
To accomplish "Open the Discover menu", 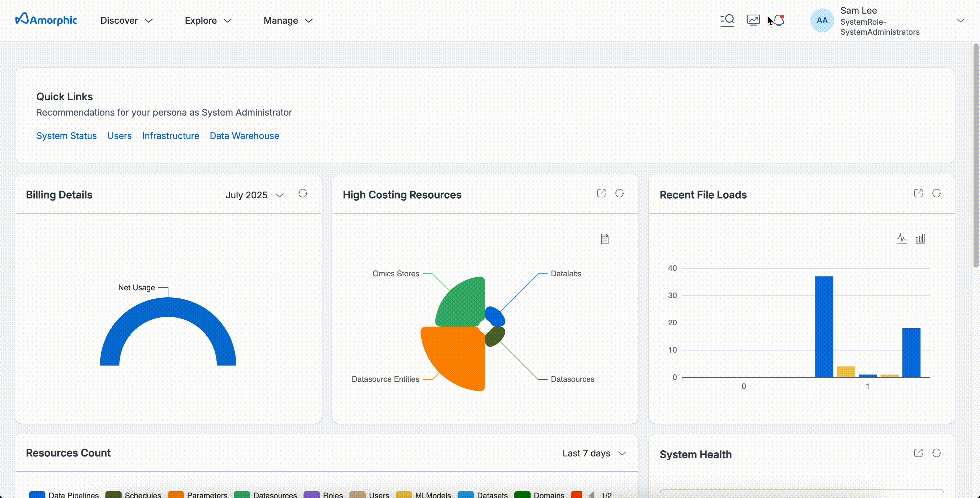I will tap(126, 20).
